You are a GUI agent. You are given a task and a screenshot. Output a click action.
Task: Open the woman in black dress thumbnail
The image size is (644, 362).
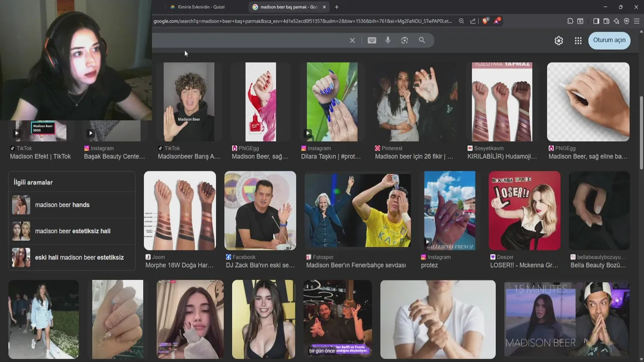coord(264,320)
